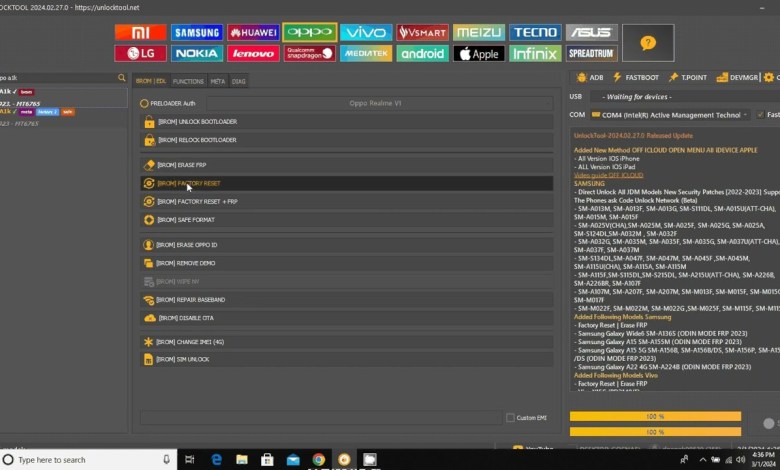The height and width of the screenshot is (470, 780).
Task: Select the Infinix brand logo
Action: pyautogui.click(x=535, y=53)
